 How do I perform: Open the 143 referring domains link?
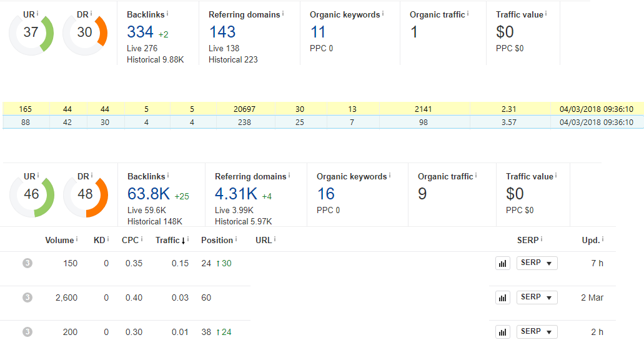222,32
